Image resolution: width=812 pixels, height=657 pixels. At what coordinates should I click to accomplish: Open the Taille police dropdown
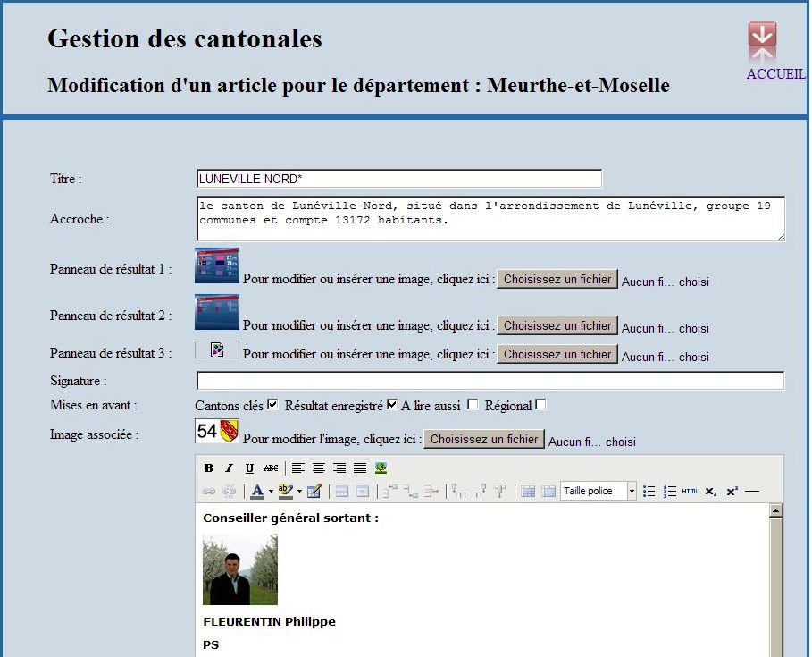click(599, 491)
